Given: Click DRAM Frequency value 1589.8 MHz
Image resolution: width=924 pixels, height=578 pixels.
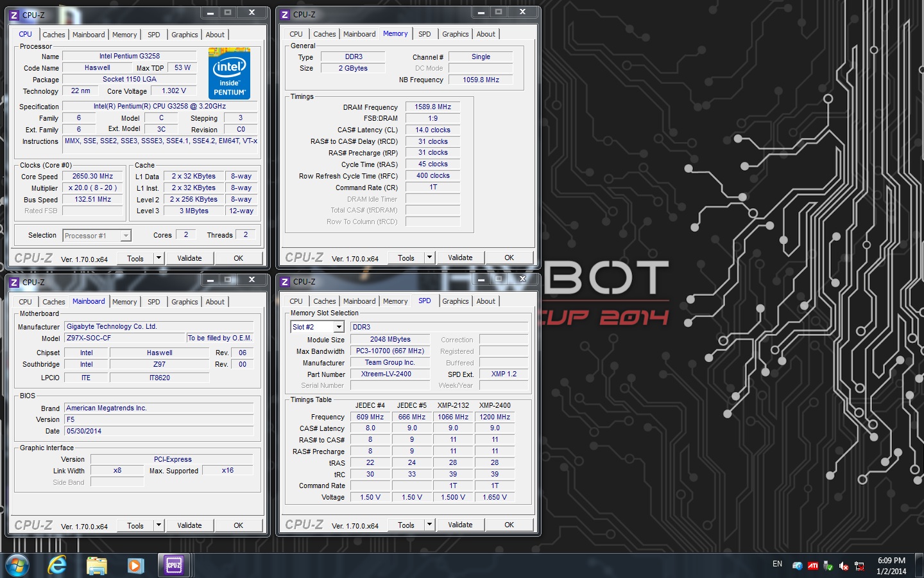Looking at the screenshot, I should click(x=432, y=107).
